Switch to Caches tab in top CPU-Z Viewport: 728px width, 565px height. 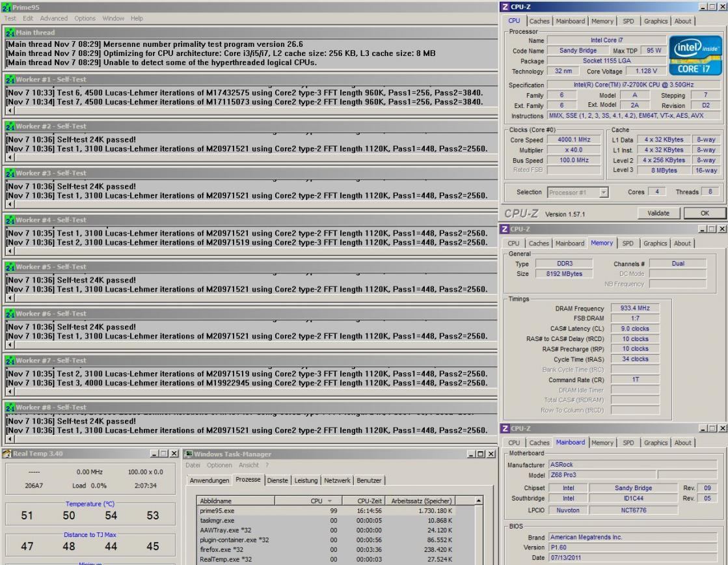(x=539, y=21)
